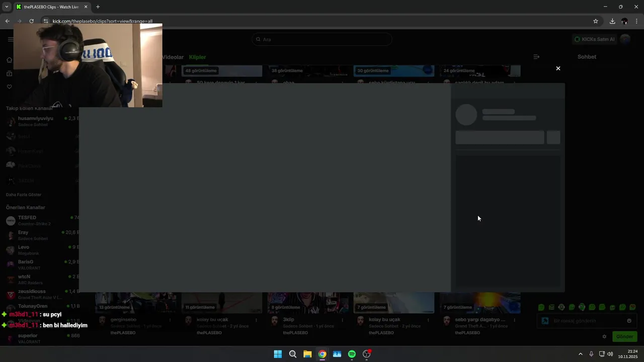
Task: Open TESFED recommended channel
Action: [42, 220]
